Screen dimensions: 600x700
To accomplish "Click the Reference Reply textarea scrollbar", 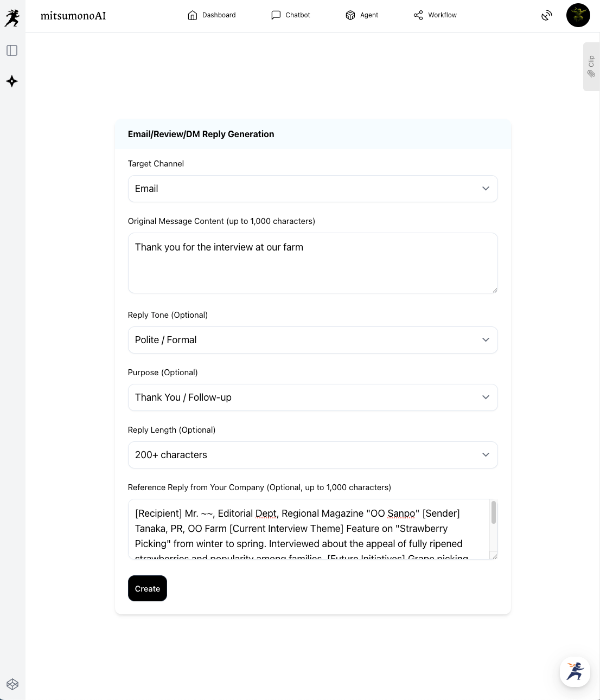I will pyautogui.click(x=493, y=513).
